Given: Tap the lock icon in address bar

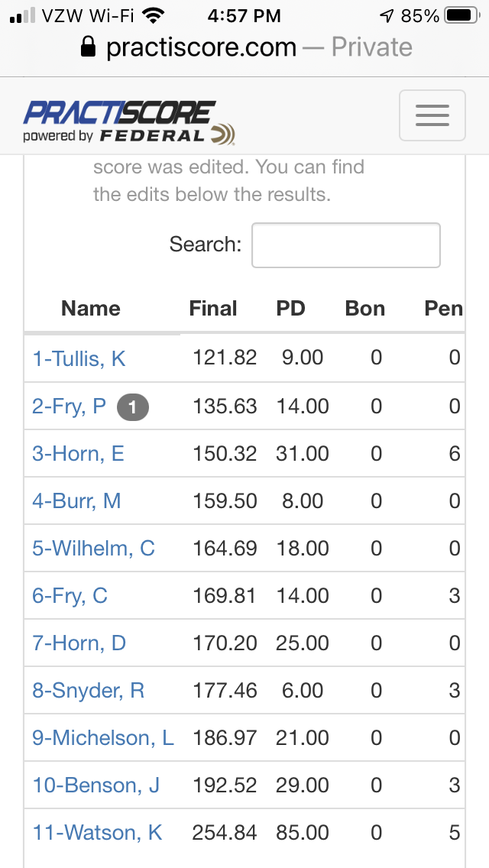Looking at the screenshot, I should pyautogui.click(x=88, y=47).
